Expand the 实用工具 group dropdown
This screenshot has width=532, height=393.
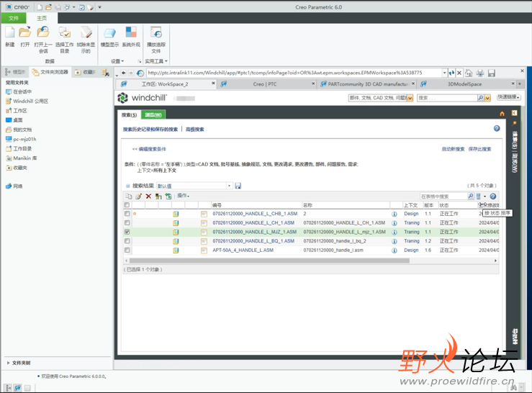(156, 61)
